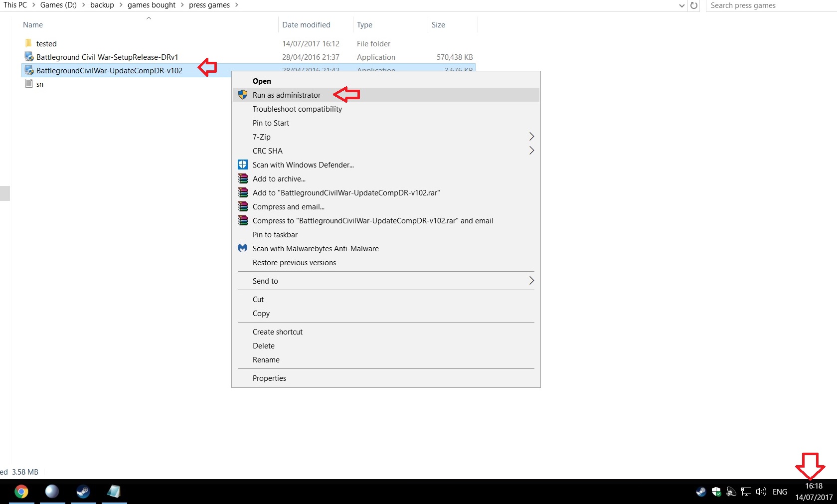
Task: Open the address bar history dropdown
Action: [x=682, y=5]
